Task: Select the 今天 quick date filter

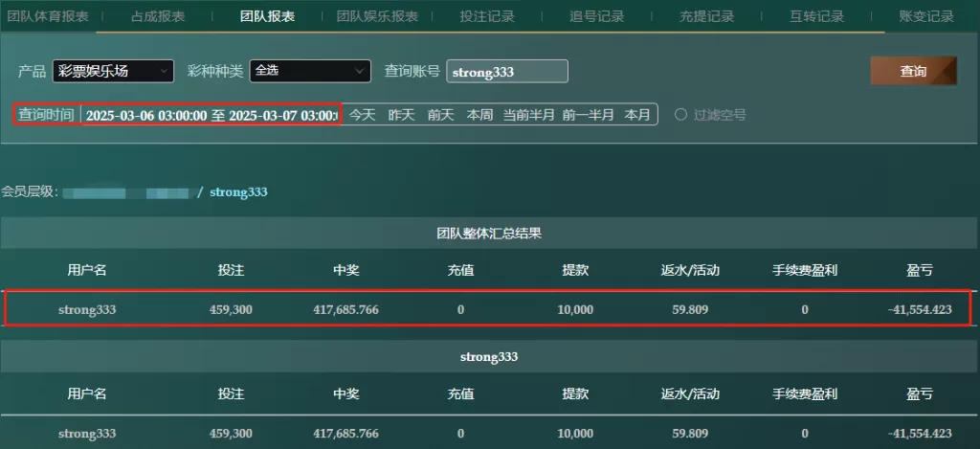Action: pos(362,115)
